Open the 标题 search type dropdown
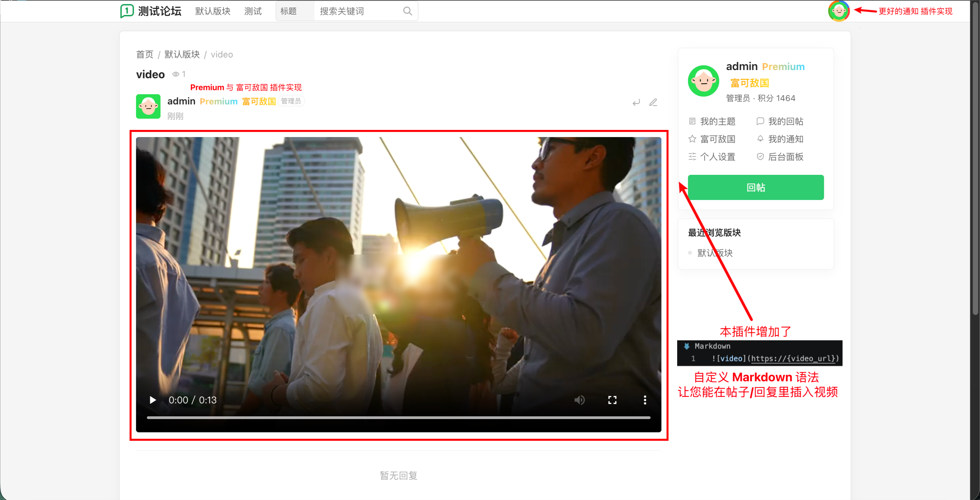Image resolution: width=980 pixels, height=500 pixels. pyautogui.click(x=295, y=11)
